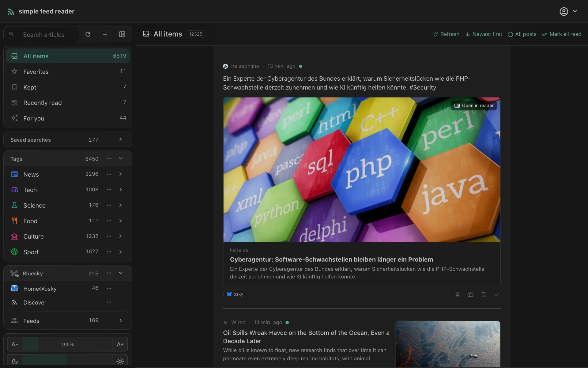Click Mark all read

point(562,34)
